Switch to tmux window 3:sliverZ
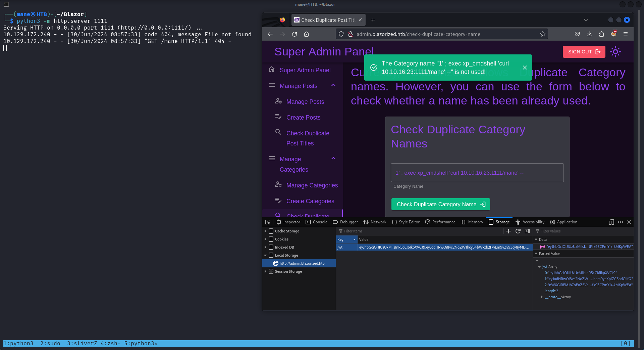Image resolution: width=644 pixels, height=350 pixels. [x=82, y=343]
